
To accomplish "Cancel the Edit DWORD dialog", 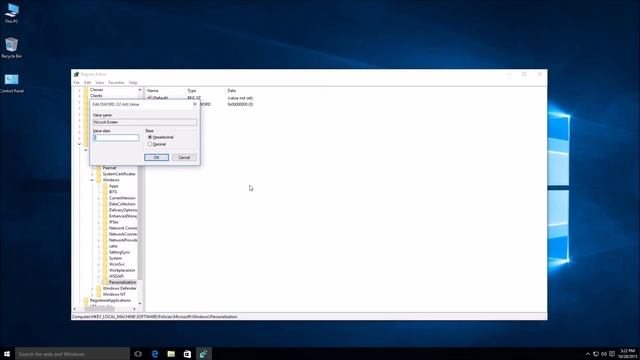I will 184,158.
